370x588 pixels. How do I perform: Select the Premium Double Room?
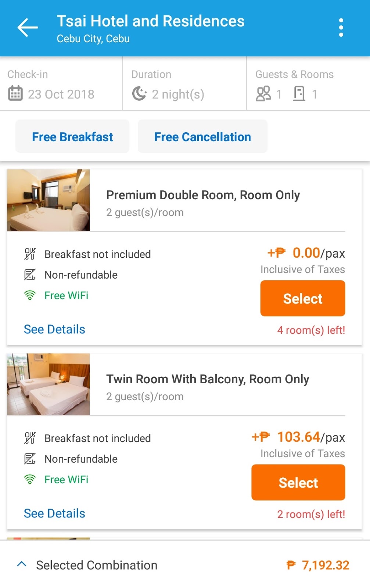[302, 298]
